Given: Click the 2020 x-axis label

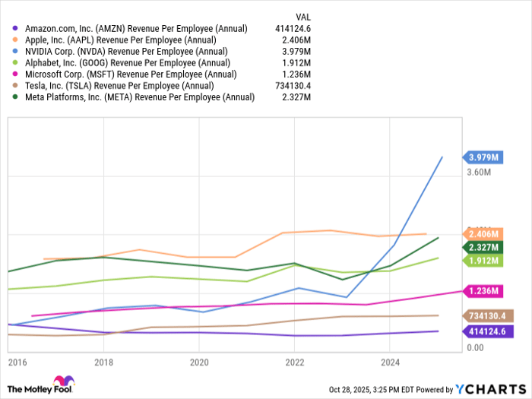Looking at the screenshot, I should click(x=199, y=363).
